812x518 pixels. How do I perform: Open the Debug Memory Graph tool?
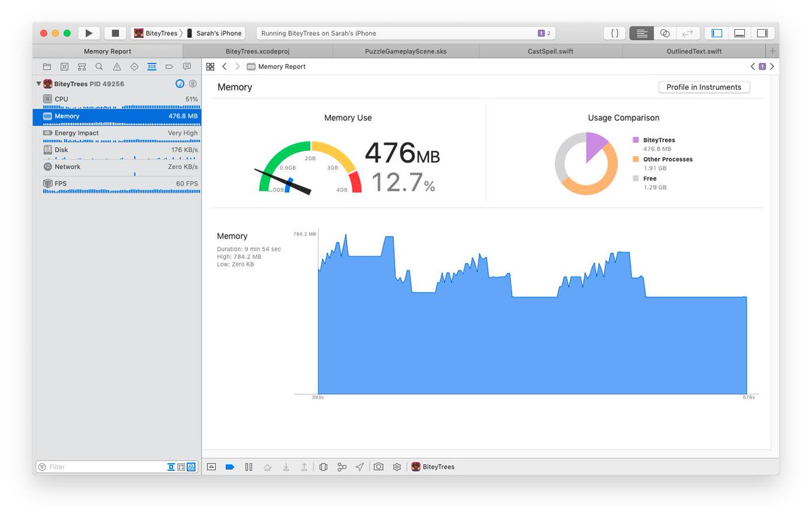pyautogui.click(x=342, y=467)
